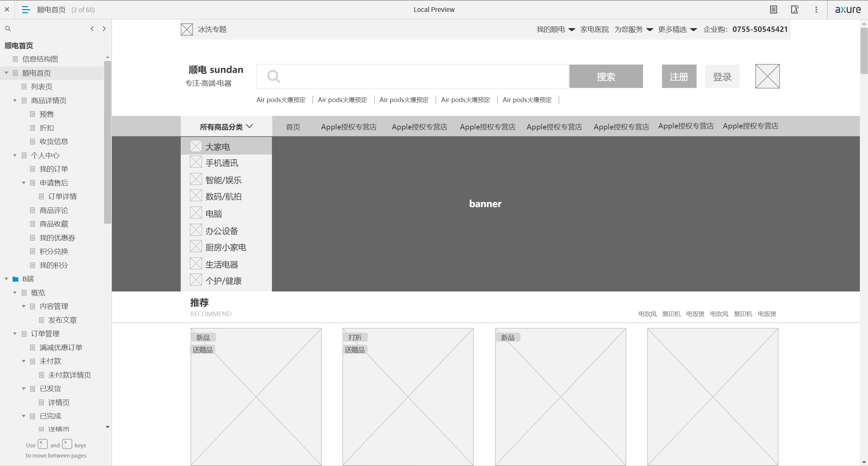Click the avatar placeholder next to 登录
The height and width of the screenshot is (466, 868).
pos(767,76)
